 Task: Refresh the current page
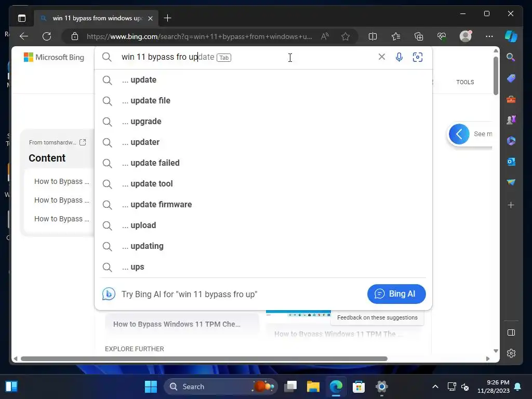(47, 36)
